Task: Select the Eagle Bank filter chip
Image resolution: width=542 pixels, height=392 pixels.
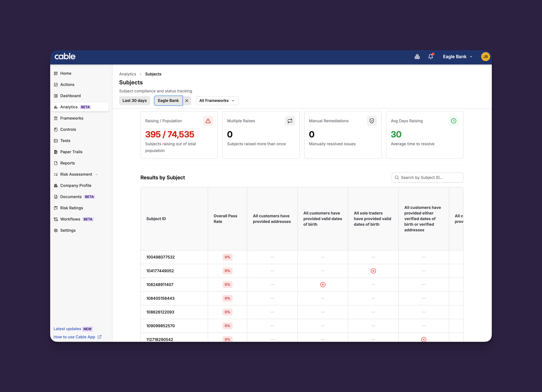Action: (x=168, y=101)
